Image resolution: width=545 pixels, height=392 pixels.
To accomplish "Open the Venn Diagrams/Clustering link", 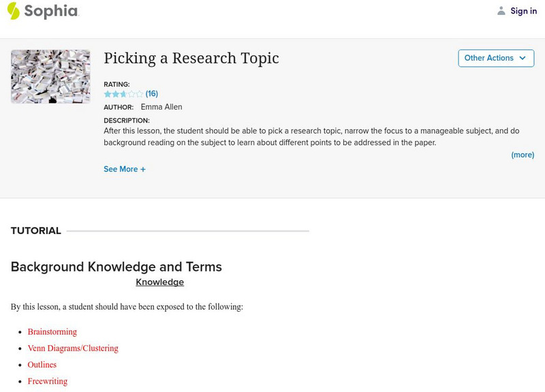I will click(73, 348).
